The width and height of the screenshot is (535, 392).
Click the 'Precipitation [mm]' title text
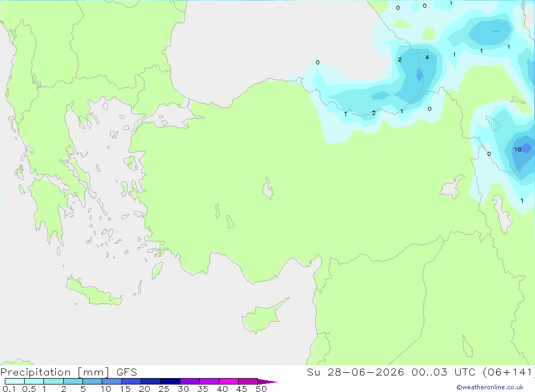click(55, 372)
